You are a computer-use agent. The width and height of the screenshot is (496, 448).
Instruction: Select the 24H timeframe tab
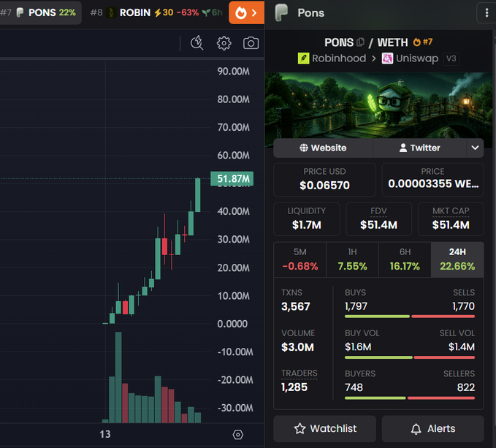457,259
